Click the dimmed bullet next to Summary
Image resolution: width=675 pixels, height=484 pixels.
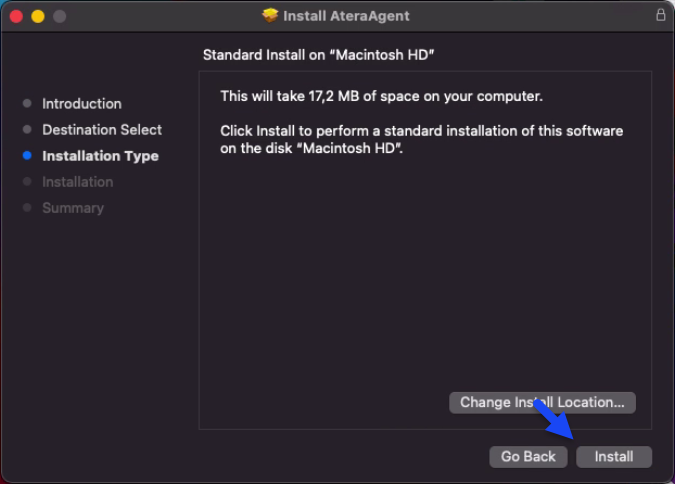point(27,208)
